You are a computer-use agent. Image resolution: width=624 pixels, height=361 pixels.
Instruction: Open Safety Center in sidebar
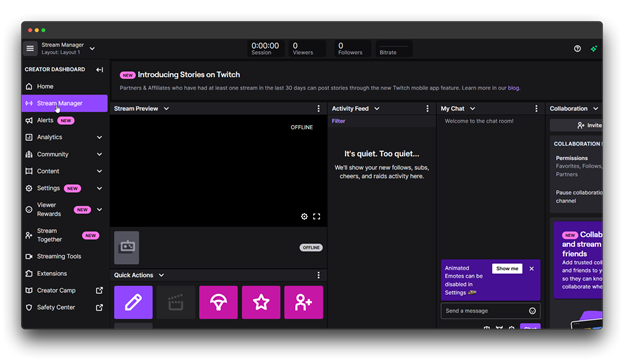[x=64, y=308]
